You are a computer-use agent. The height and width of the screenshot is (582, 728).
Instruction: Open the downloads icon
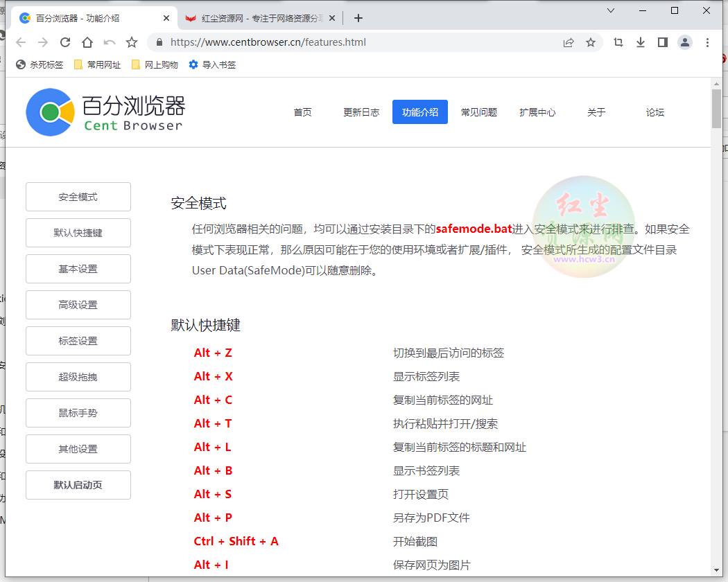tap(641, 42)
